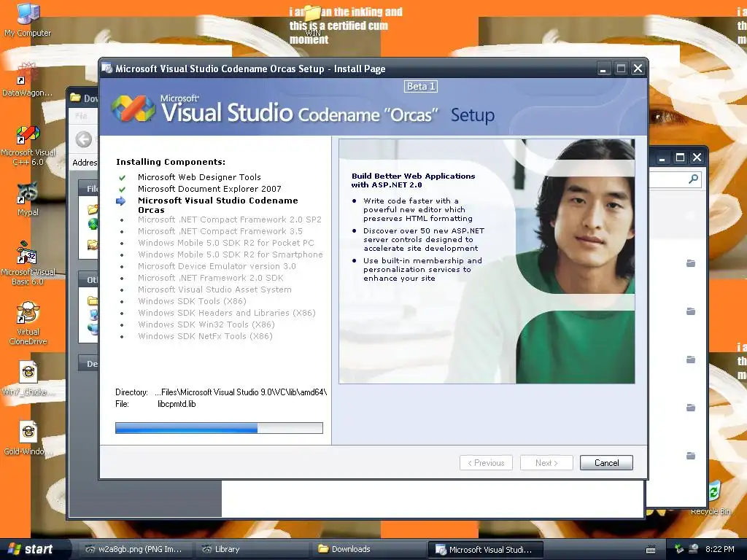The width and height of the screenshot is (747, 560).
Task: Click 'Microsoft Document Explorer 2007' text
Action: pyautogui.click(x=209, y=189)
